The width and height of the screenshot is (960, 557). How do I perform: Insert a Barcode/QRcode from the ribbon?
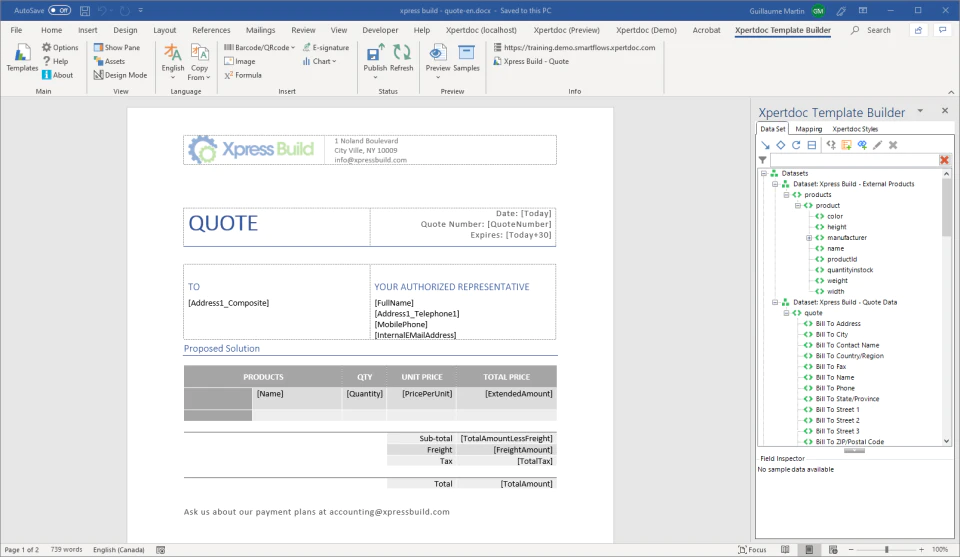click(x=259, y=47)
